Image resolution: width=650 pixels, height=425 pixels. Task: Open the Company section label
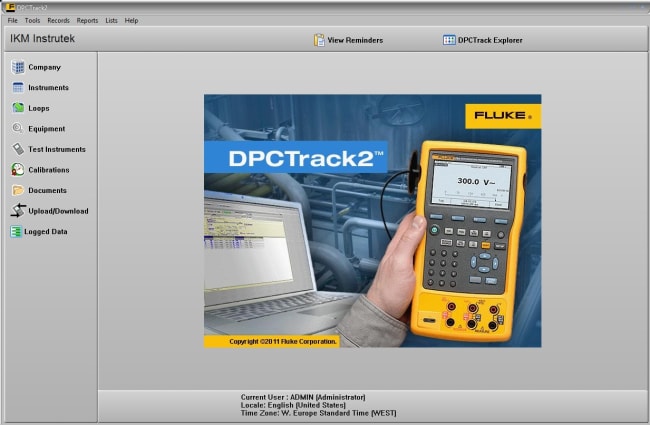point(44,67)
